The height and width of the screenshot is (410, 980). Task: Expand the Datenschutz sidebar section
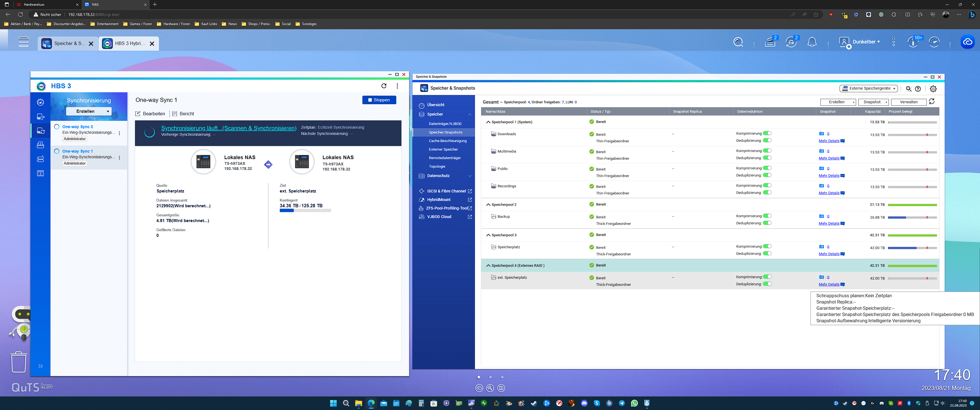(469, 176)
